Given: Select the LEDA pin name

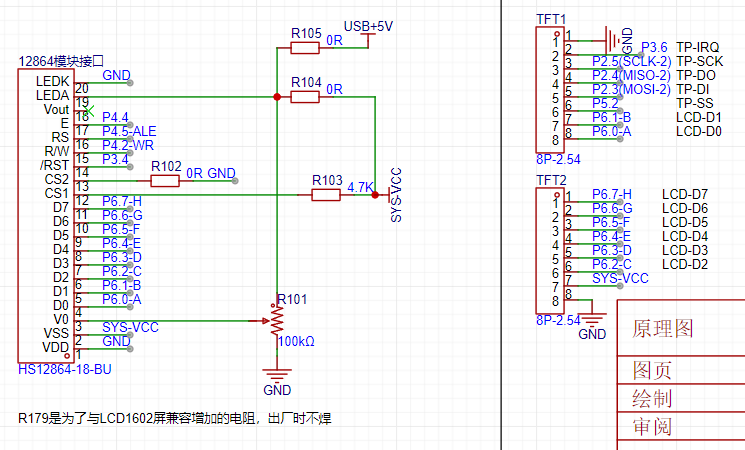Looking at the screenshot, I should pos(53,96).
